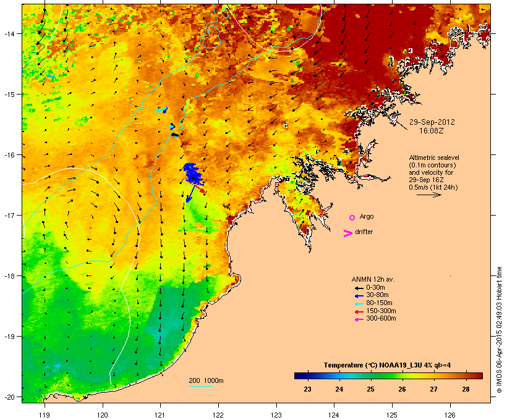Click the IMOS copyright text along the right edge
The image size is (507, 420).
click(x=500, y=330)
